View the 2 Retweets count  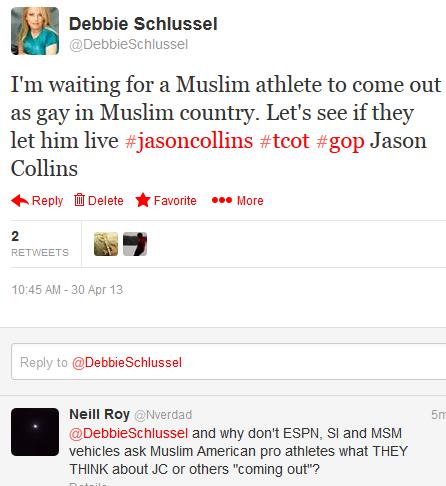tap(40, 244)
